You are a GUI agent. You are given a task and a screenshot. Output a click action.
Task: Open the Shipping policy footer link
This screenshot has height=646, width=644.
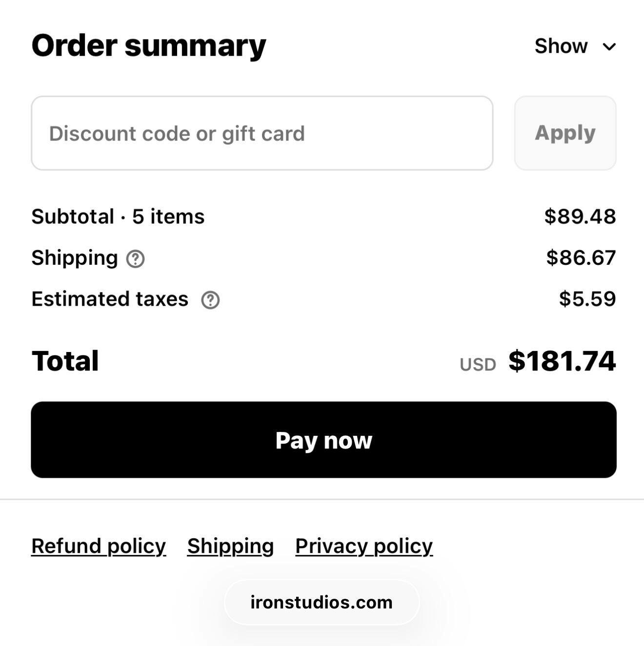230,546
